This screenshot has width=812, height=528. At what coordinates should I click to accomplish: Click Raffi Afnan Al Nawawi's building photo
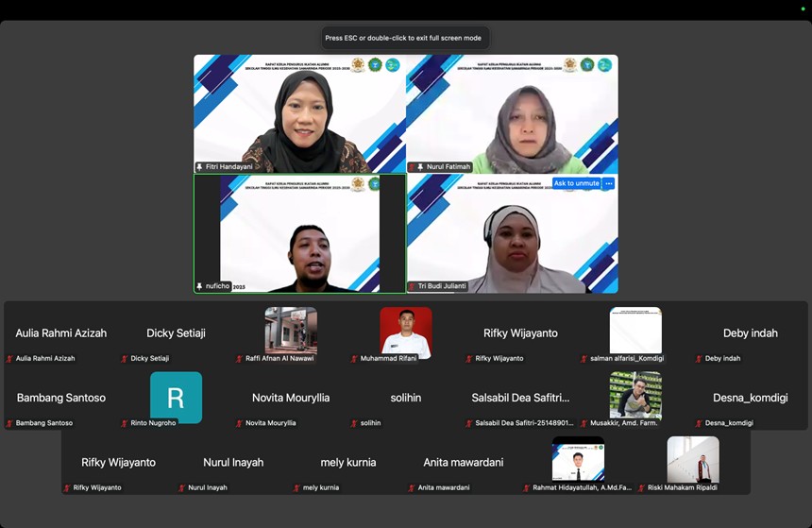pyautogui.click(x=291, y=331)
